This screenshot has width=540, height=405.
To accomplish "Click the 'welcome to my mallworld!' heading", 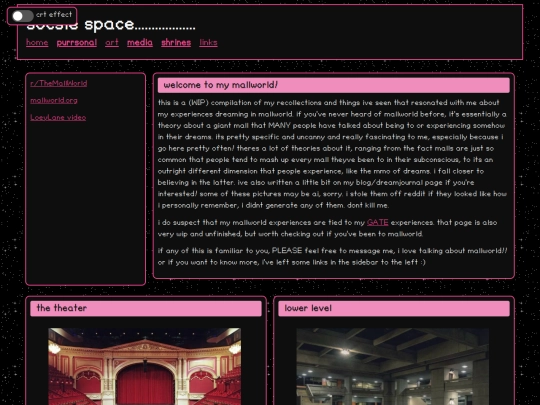I will (334, 85).
